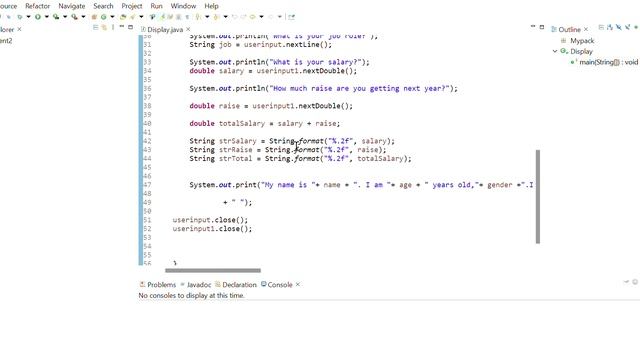Click the Mypack package icon in Outline
Image resolution: width=640 pixels, height=360 pixels.
[564, 41]
